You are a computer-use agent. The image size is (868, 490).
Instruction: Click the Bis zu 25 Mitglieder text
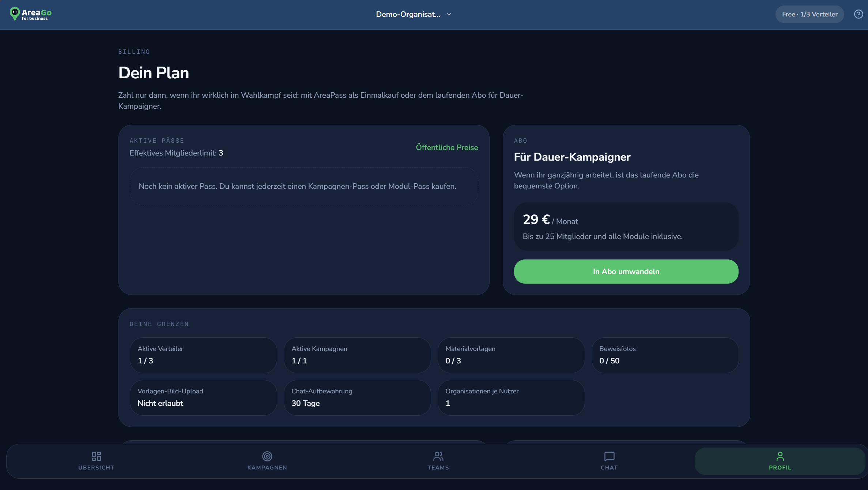(603, 236)
